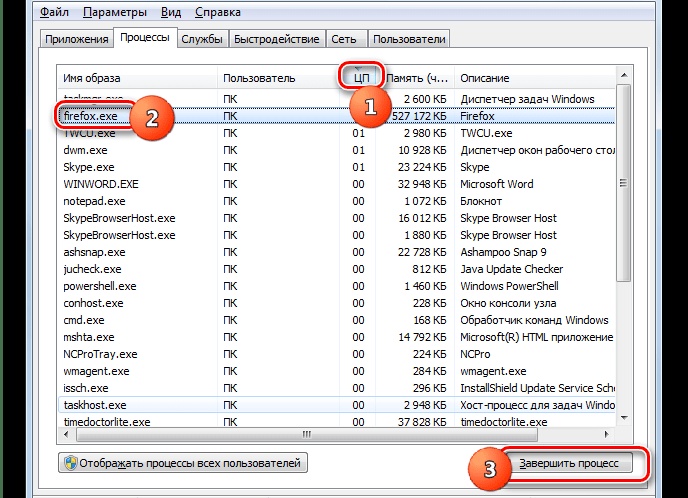Click the Блокнот description cell
Image resolution: width=688 pixels, height=498 pixels.
click(481, 201)
